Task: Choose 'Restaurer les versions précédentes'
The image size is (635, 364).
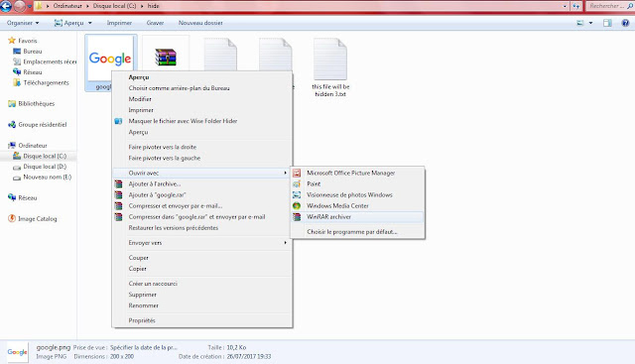Action: coord(174,228)
